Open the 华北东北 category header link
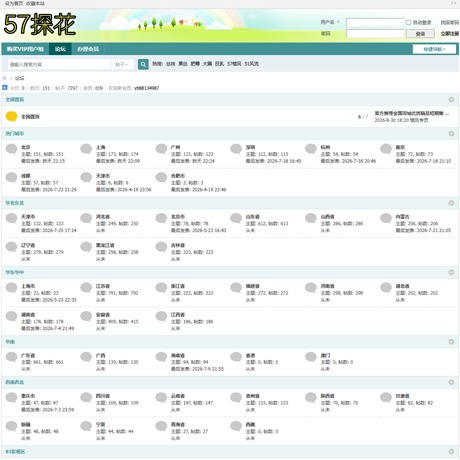460x460 pixels. (15, 203)
